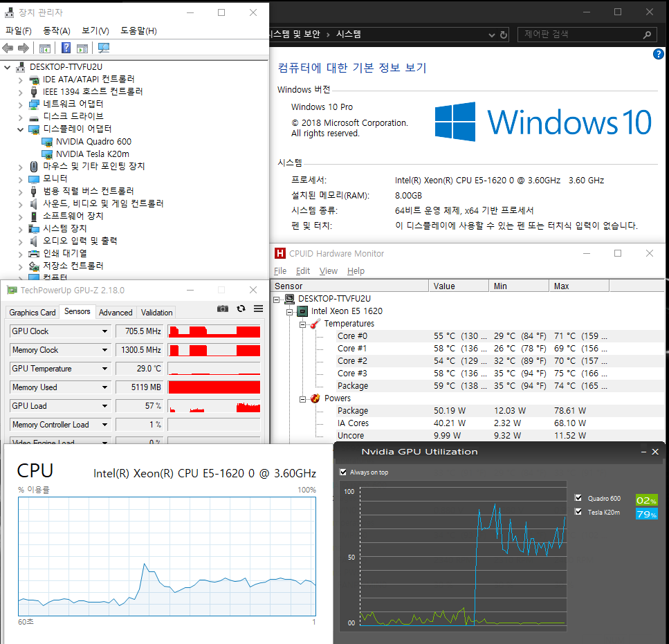Screen dimensions: 669x644
Task: Open the 파일(F) menu in Device Manager
Action: tap(19, 30)
